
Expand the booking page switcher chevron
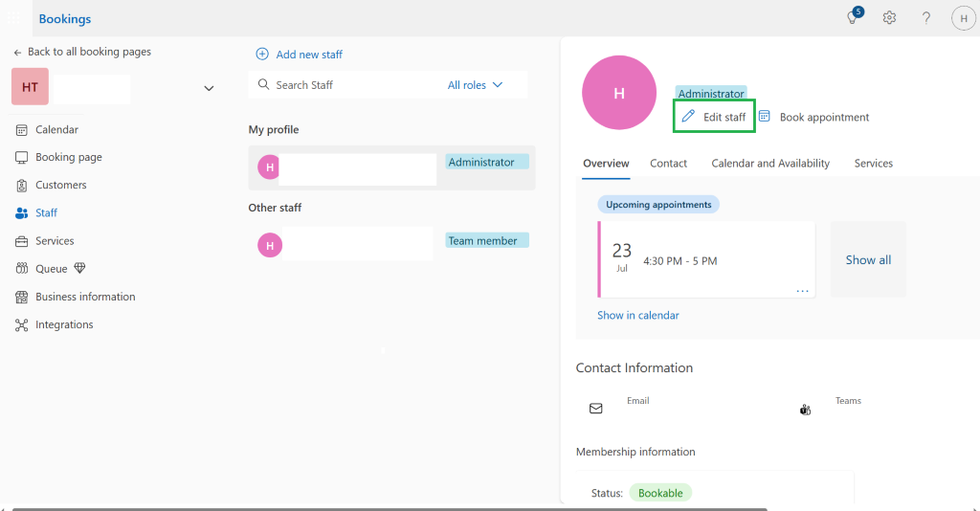209,88
